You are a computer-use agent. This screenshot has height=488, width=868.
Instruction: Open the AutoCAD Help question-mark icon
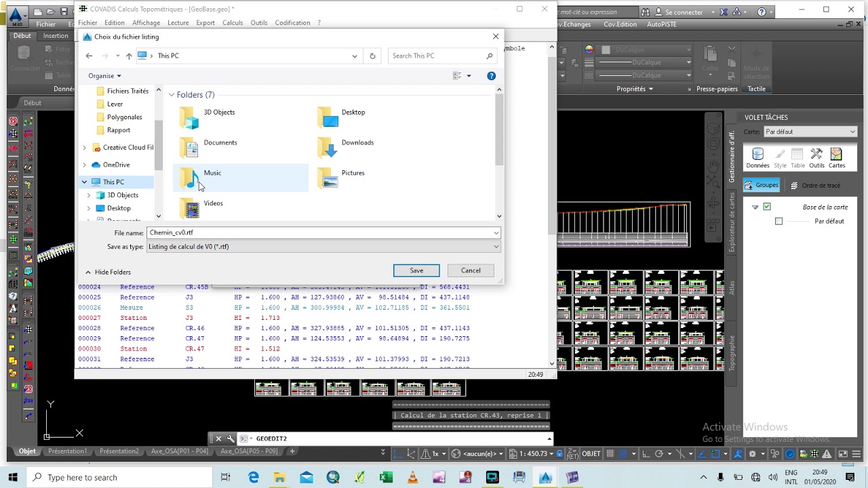762,12
